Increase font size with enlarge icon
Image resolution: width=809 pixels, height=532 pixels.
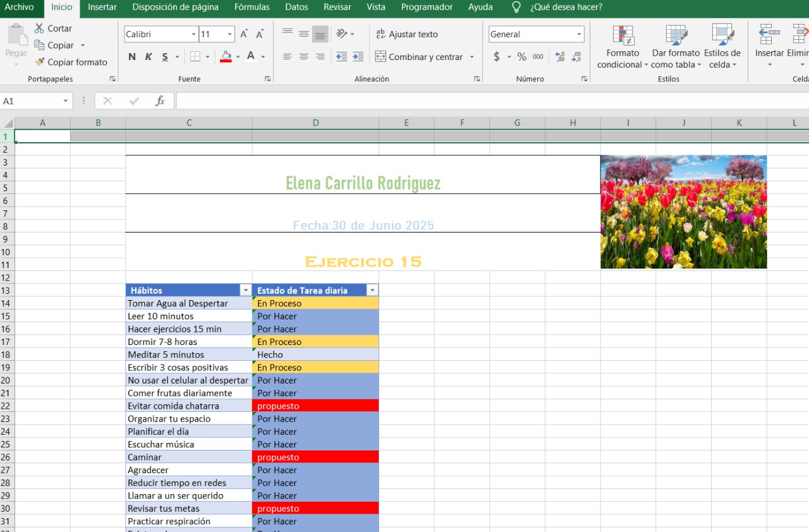pyautogui.click(x=244, y=34)
